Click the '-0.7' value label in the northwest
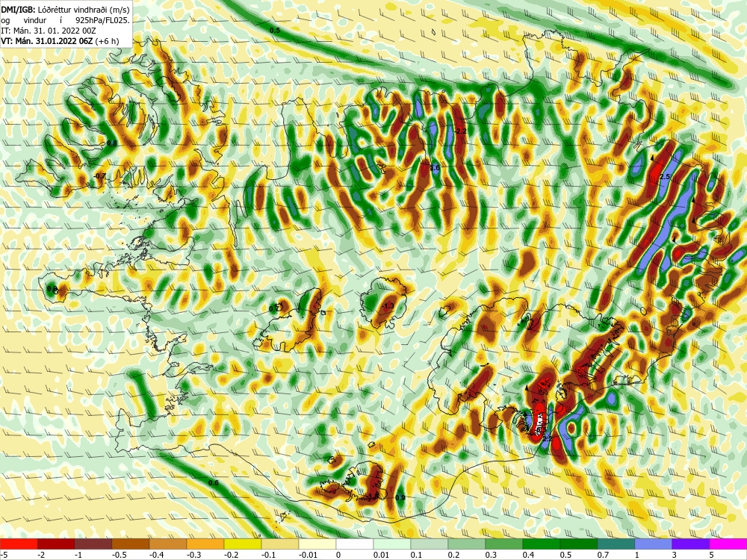Image resolution: width=747 pixels, height=560 pixels. [x=99, y=175]
